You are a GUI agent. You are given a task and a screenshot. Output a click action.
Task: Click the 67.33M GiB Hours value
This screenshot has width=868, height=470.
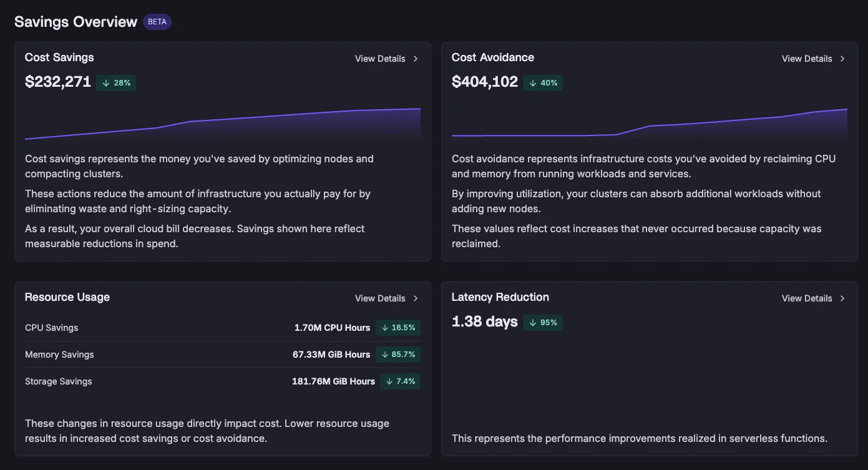coord(331,355)
